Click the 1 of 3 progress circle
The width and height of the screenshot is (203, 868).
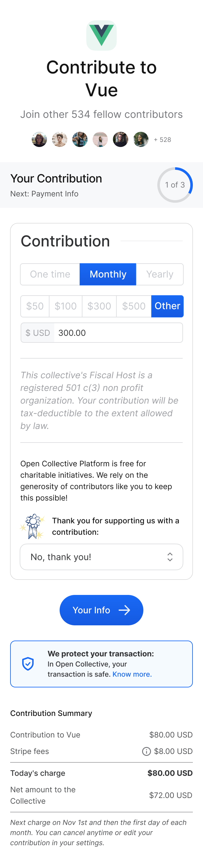[175, 185]
